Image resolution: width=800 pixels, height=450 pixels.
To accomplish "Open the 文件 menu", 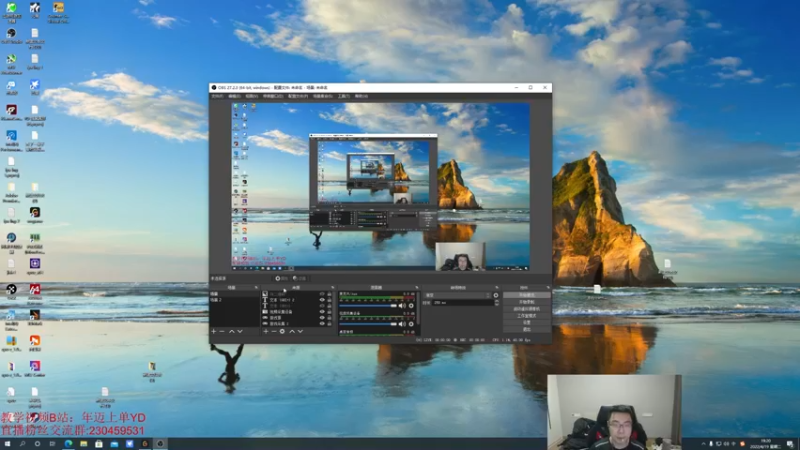I will [217, 96].
